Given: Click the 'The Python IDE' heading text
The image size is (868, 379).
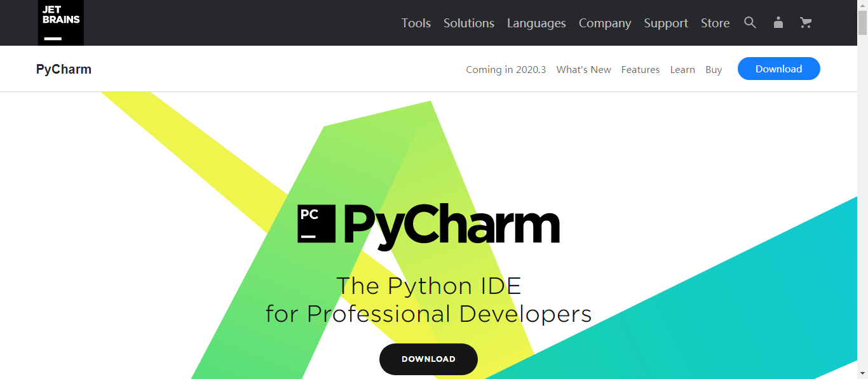Looking at the screenshot, I should (x=429, y=286).
